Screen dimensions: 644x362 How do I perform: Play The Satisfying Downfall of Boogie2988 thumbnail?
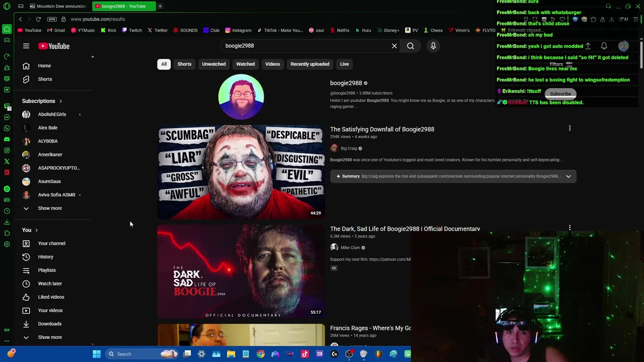tap(241, 172)
